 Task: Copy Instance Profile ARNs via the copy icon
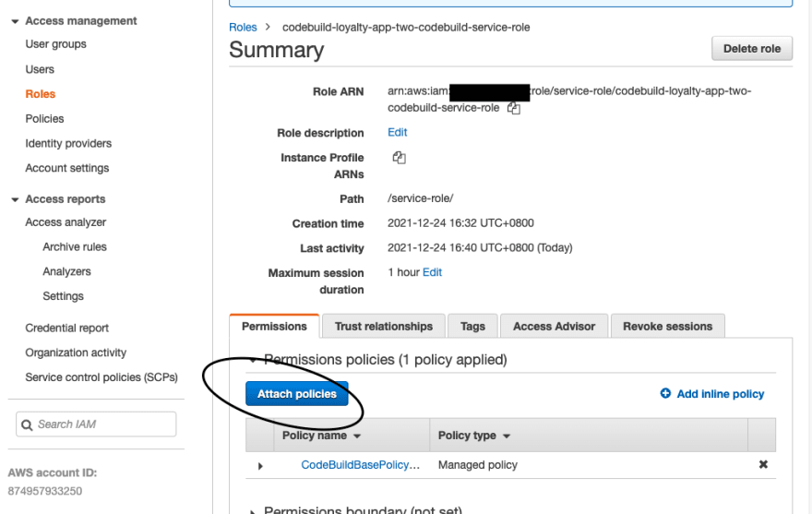pos(399,158)
